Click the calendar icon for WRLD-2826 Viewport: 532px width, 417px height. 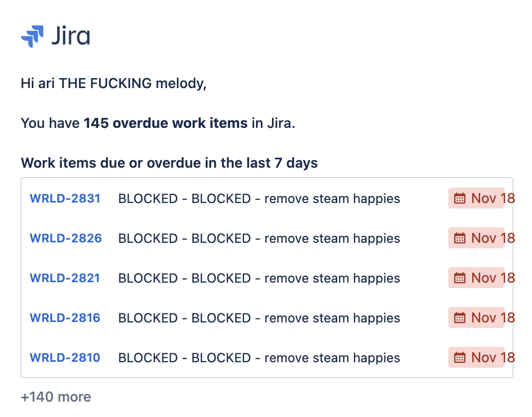460,238
